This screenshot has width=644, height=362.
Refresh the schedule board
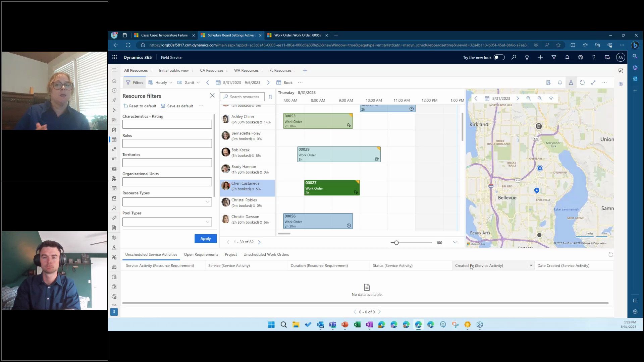(582, 82)
